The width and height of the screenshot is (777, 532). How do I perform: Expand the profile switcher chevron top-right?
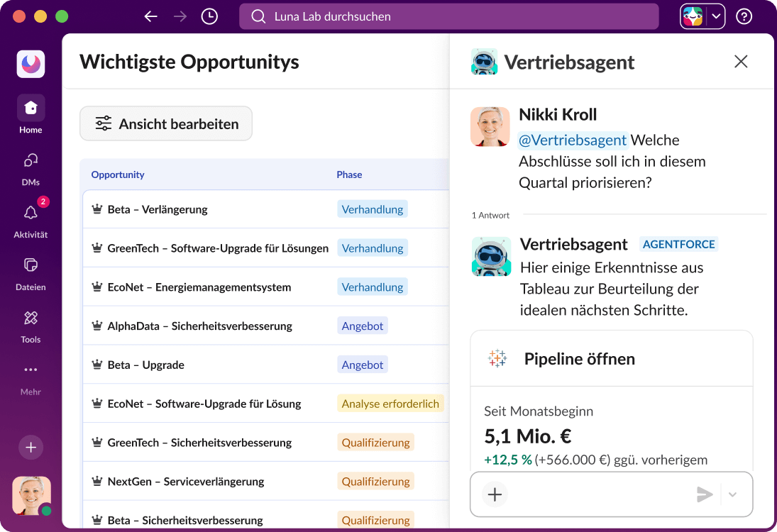pos(715,16)
